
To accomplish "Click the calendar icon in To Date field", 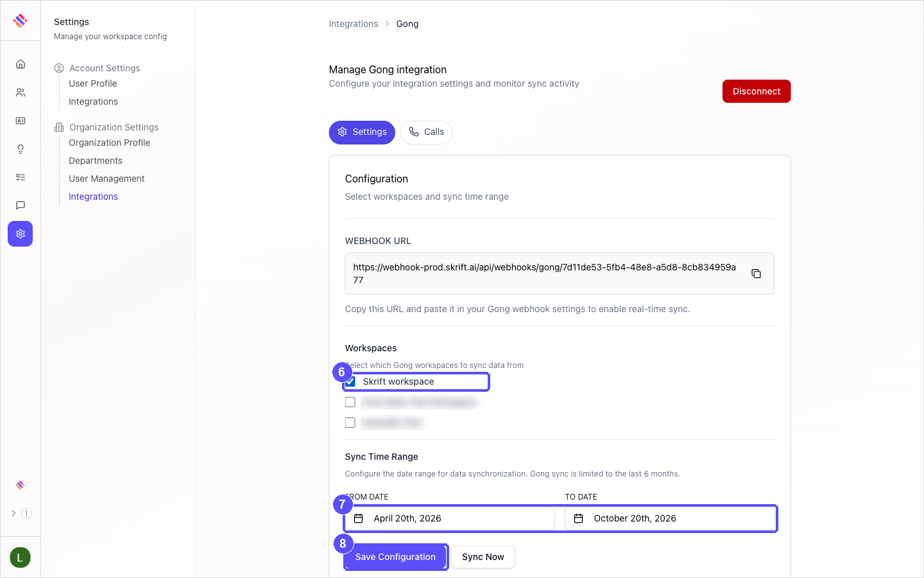I will pos(578,518).
